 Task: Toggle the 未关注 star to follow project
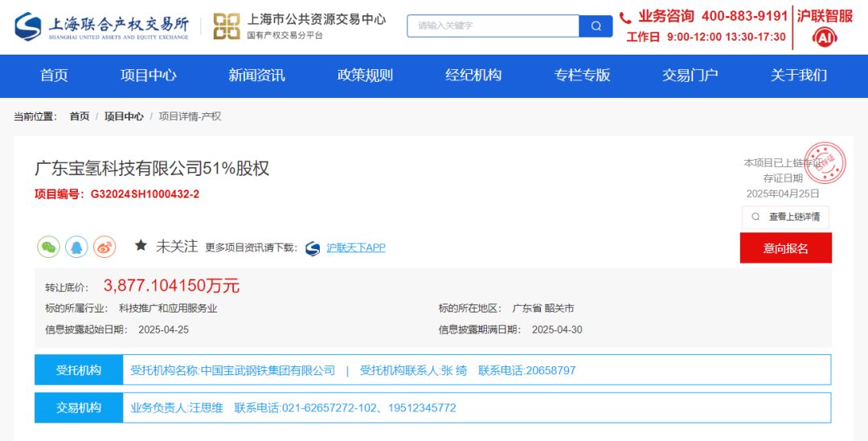(x=141, y=246)
